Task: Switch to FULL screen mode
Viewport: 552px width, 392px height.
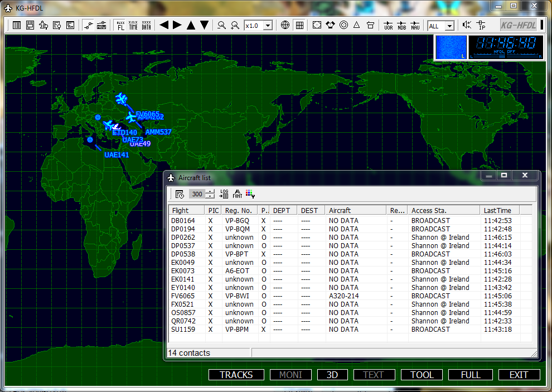Action: pos(471,375)
